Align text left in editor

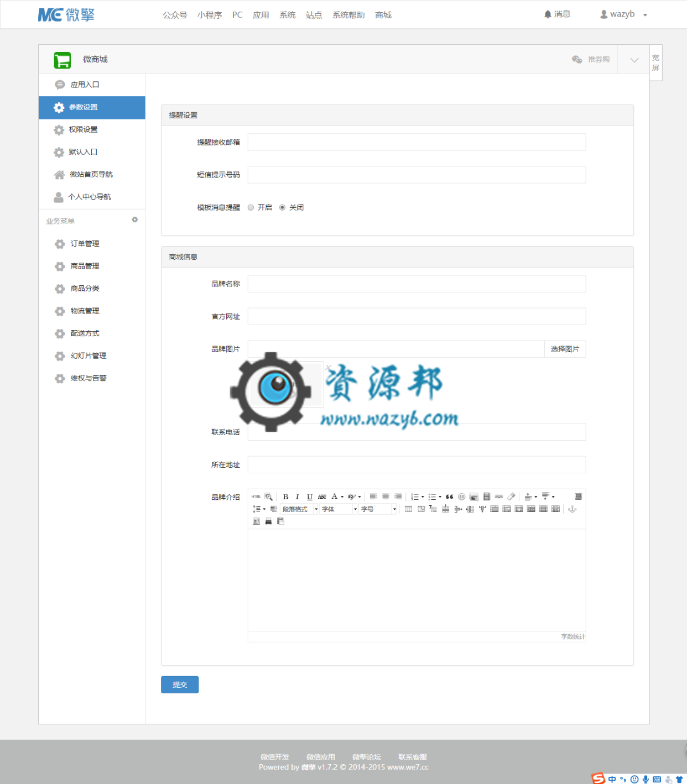tap(373, 496)
